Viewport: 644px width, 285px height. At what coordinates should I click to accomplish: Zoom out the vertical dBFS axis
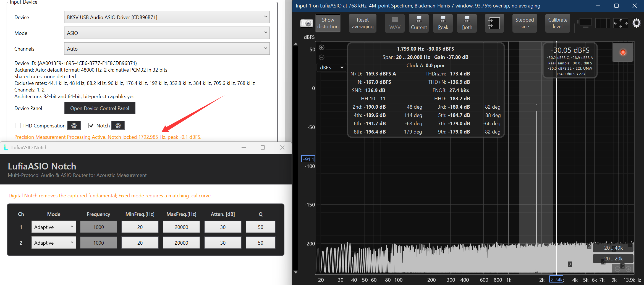pos(321,57)
